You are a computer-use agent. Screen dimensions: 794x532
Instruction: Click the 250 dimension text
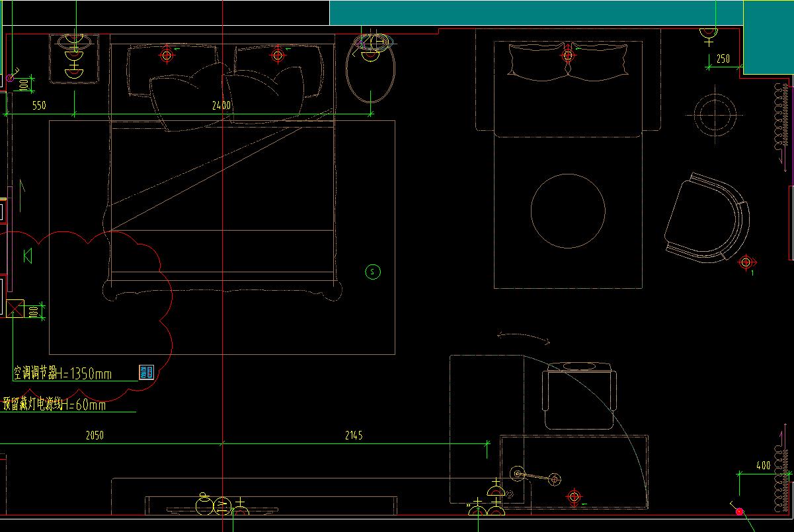pos(723,59)
